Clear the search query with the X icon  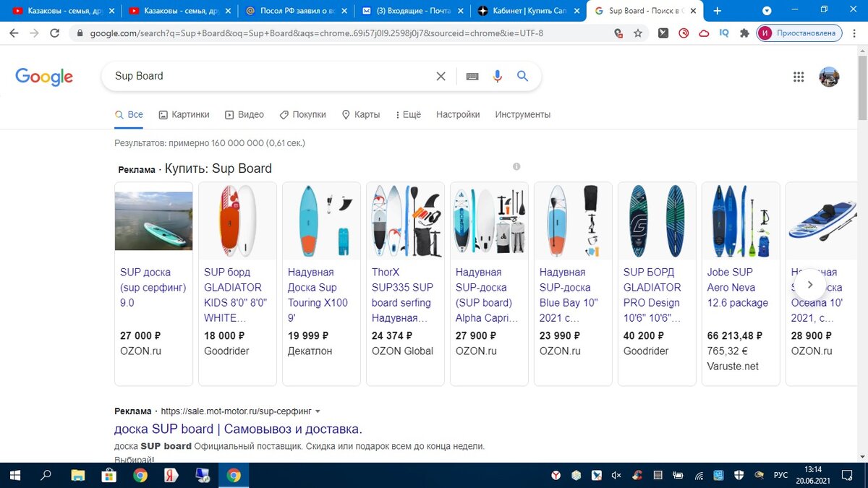pyautogui.click(x=441, y=76)
